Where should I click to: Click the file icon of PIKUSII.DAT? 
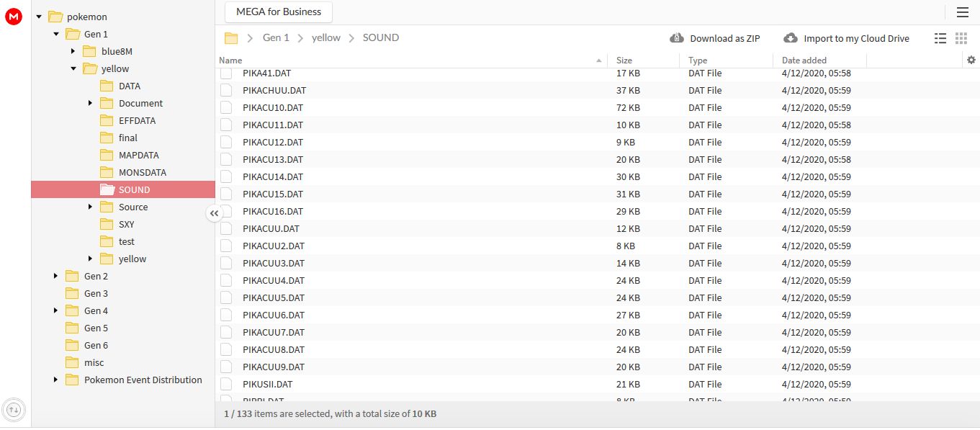226,384
